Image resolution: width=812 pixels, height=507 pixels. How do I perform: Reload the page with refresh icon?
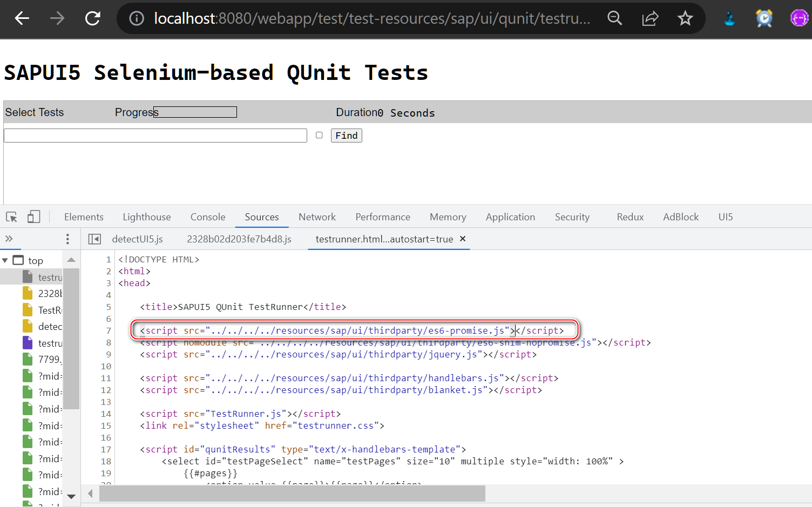[x=93, y=18]
